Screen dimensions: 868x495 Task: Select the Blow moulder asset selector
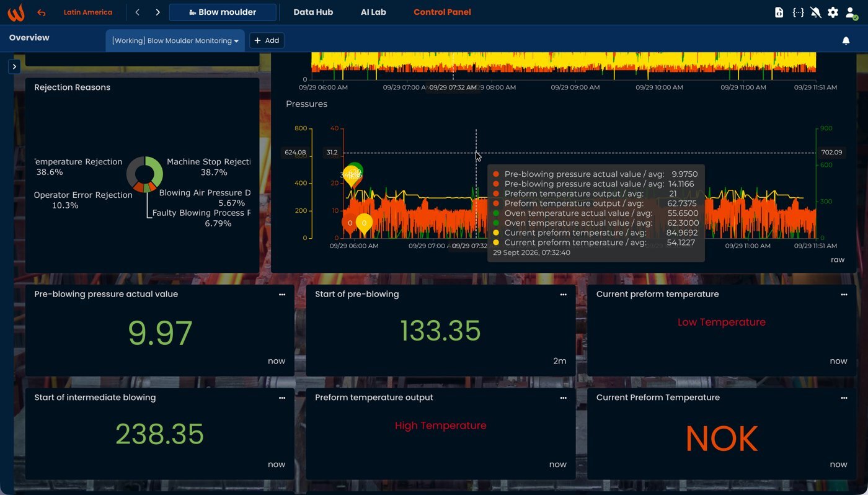click(x=223, y=12)
